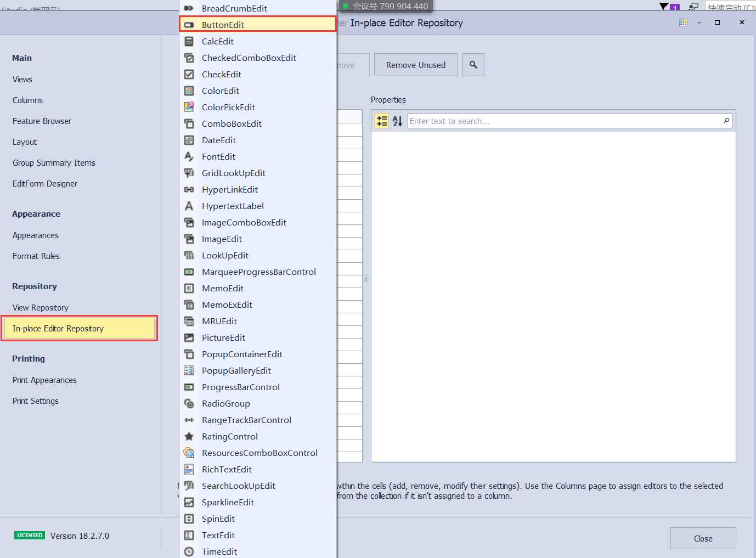Open View Repository page
The height and width of the screenshot is (558, 756).
click(41, 308)
